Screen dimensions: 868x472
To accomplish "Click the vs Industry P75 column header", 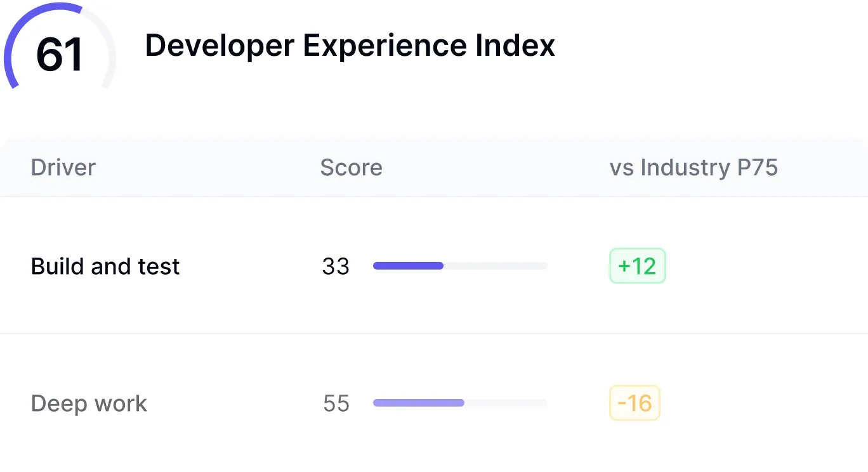I will pos(694,167).
